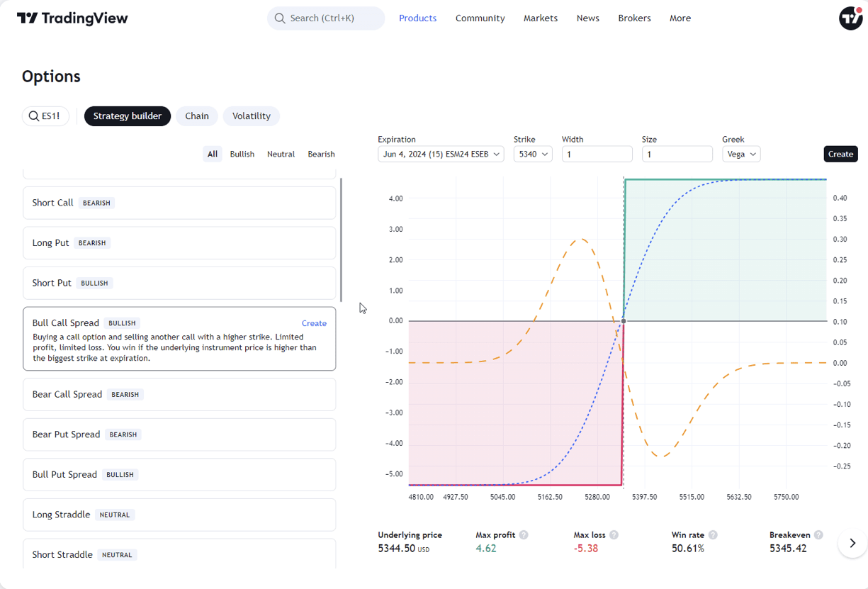Image resolution: width=868 pixels, height=589 pixels.
Task: Open the profile avatar menu
Action: click(850, 18)
